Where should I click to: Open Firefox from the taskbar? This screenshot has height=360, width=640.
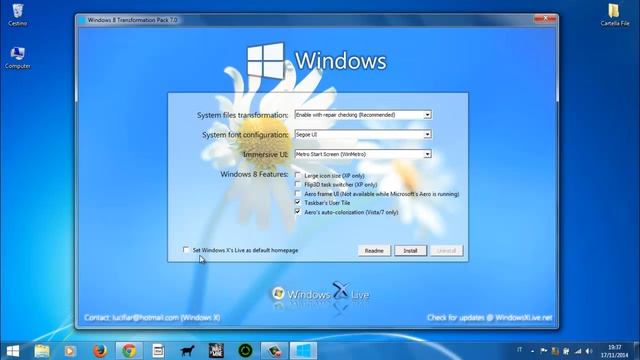point(100,351)
